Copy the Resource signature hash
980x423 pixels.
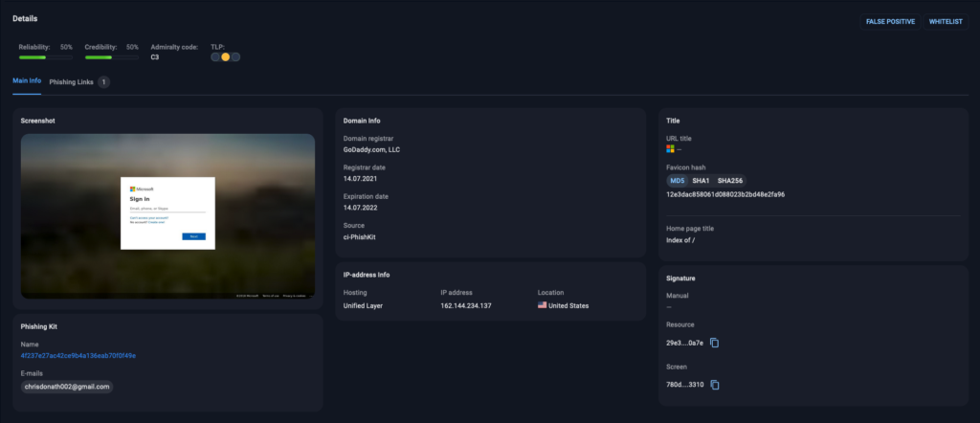[x=714, y=344]
